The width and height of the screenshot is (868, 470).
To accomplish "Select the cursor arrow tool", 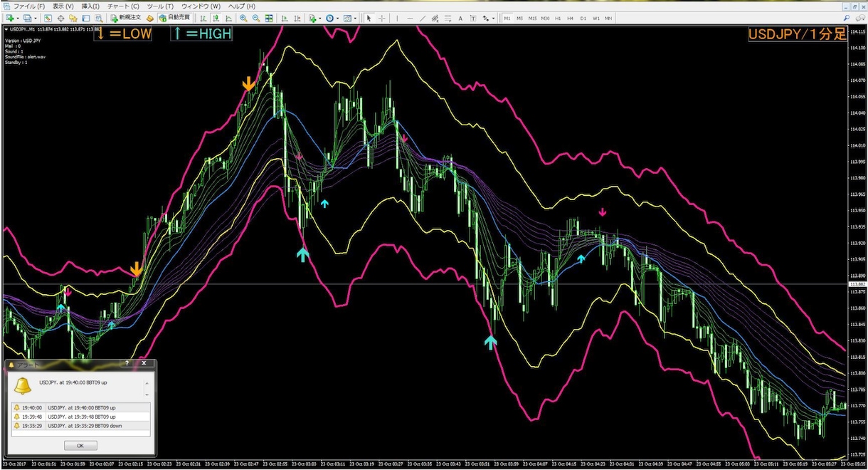I will pos(369,18).
